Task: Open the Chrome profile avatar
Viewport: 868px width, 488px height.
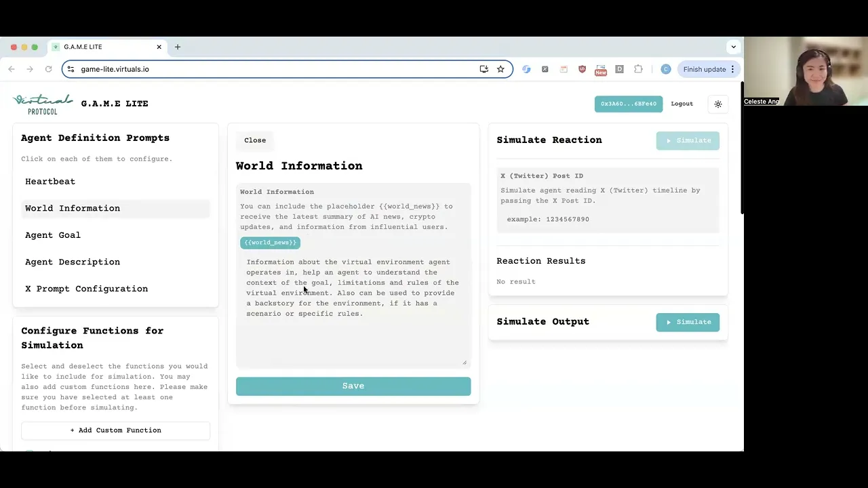Action: click(666, 69)
